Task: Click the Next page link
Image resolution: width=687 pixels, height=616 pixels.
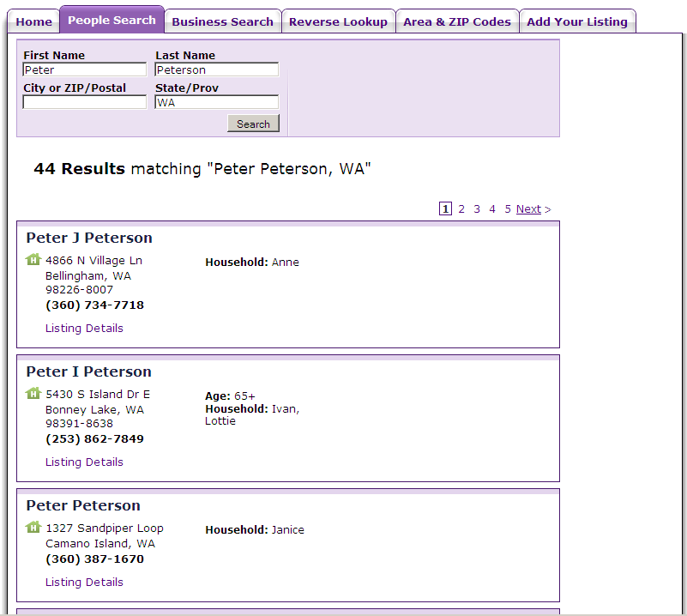Action: tap(528, 209)
